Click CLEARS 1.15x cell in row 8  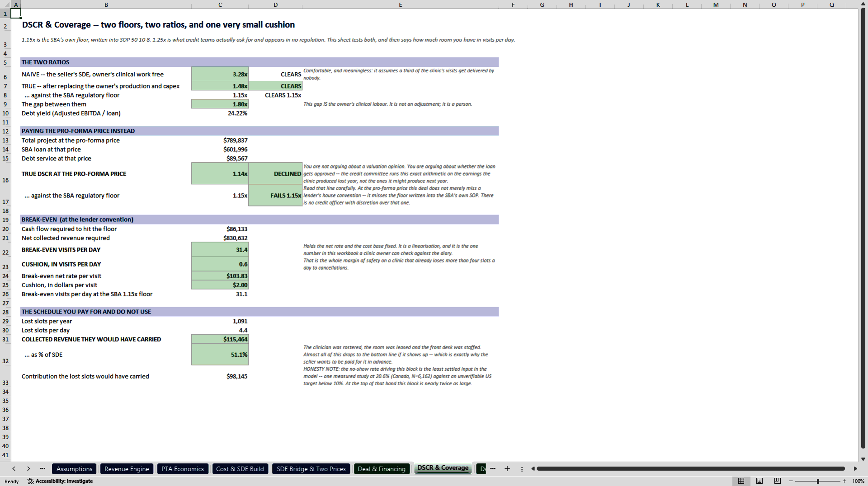pos(275,95)
